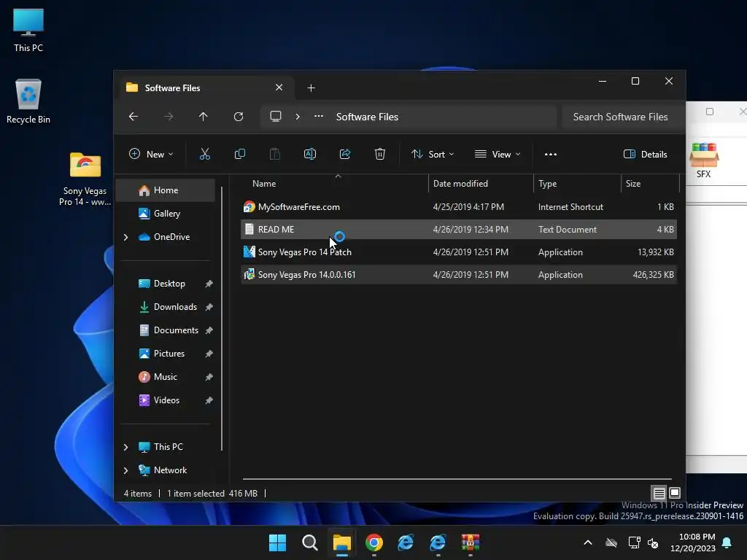Click the navigation pane vertical scrollbar
Image resolution: width=747 pixels, height=560 pixels.
[x=222, y=318]
